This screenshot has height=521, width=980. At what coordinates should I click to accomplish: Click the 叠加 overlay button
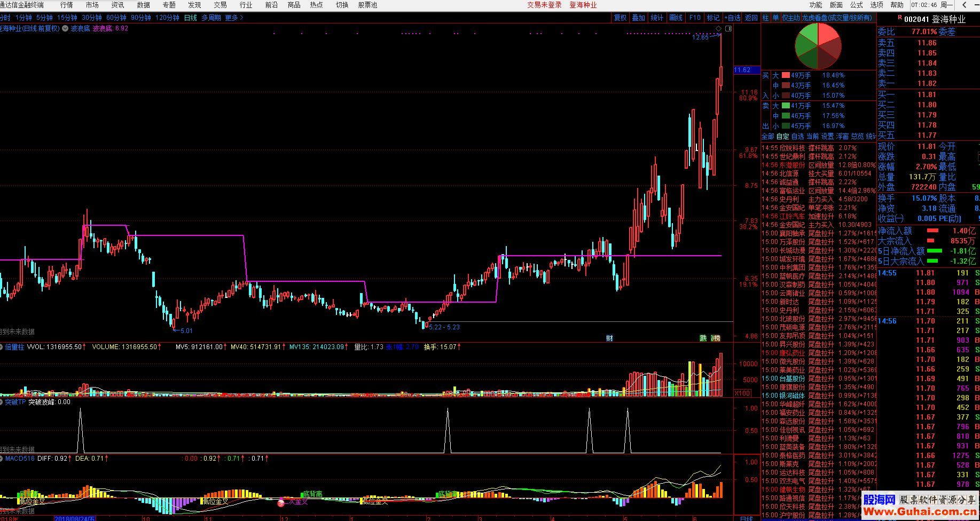pos(639,18)
